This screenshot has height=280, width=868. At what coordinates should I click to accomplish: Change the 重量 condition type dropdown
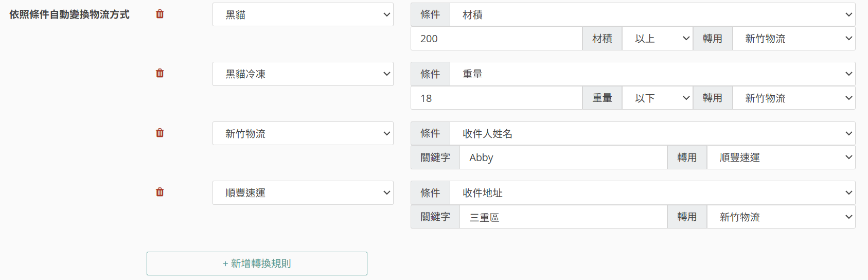pos(652,74)
